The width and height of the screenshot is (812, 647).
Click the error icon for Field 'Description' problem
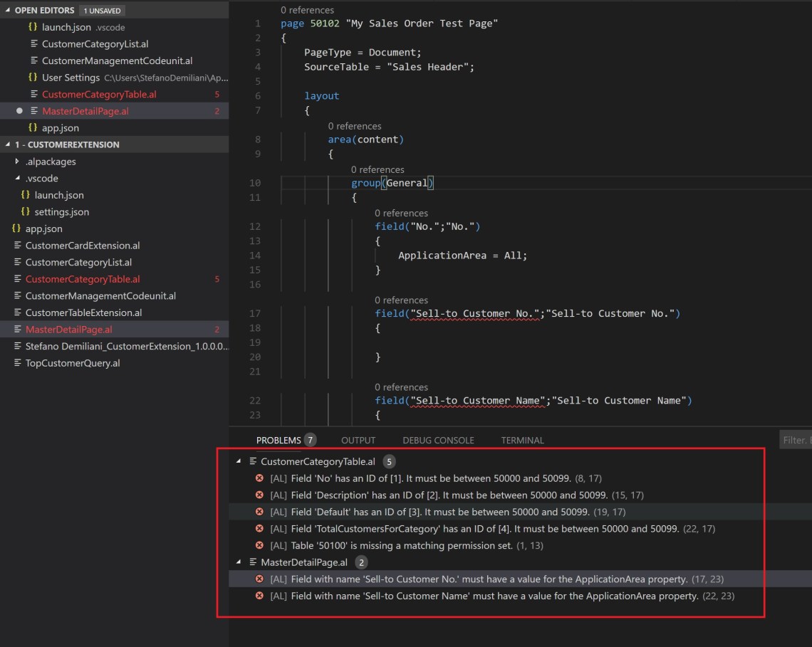tap(259, 495)
